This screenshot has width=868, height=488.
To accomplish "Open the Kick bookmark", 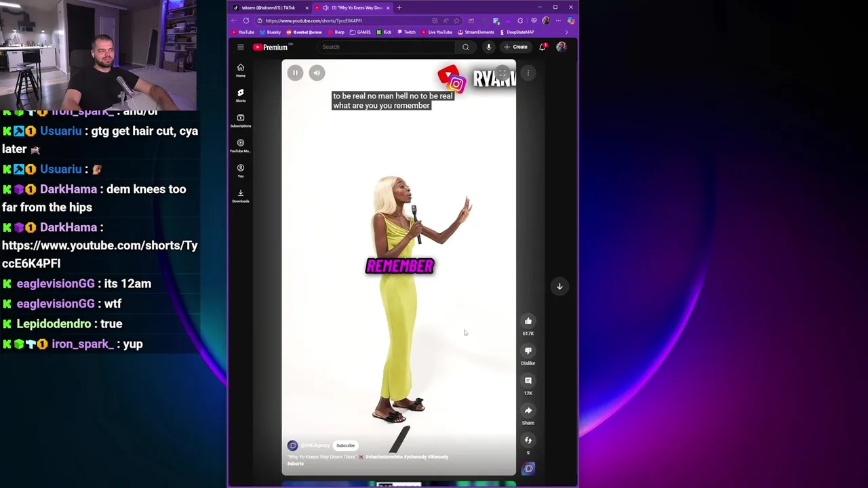I will (384, 32).
